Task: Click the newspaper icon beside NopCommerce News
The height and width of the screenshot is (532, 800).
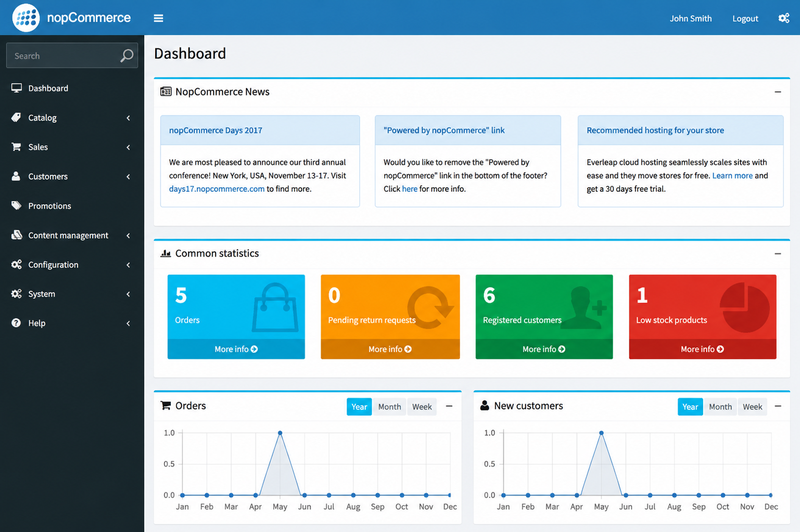Action: coord(166,91)
